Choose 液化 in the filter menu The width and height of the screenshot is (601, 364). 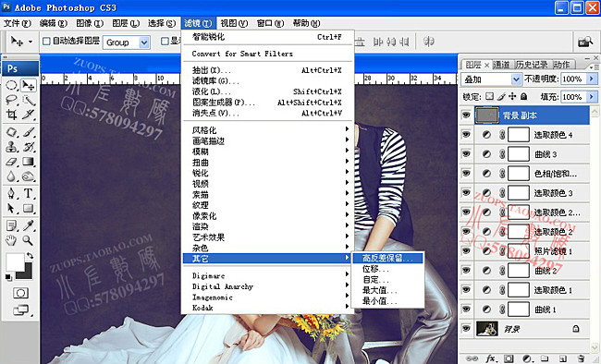pos(267,91)
